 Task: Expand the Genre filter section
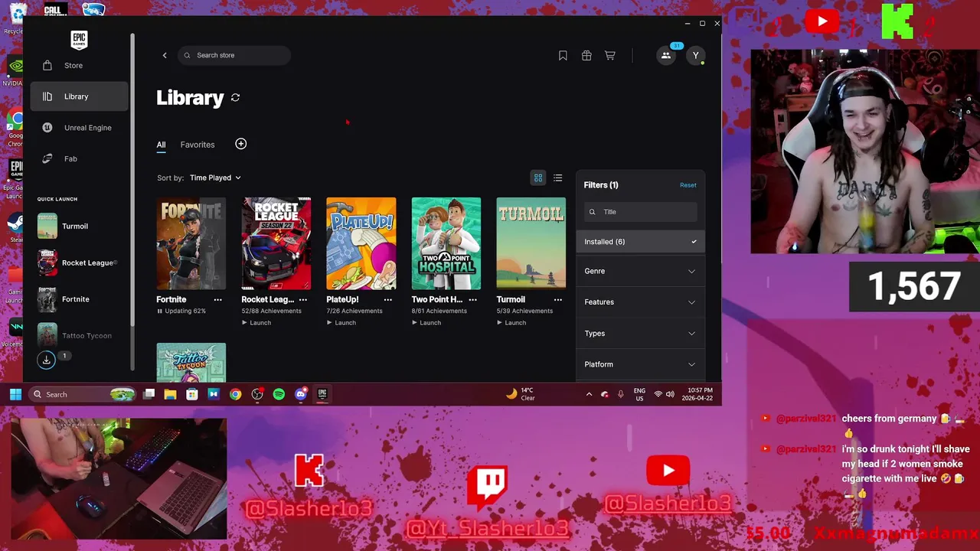click(x=640, y=271)
